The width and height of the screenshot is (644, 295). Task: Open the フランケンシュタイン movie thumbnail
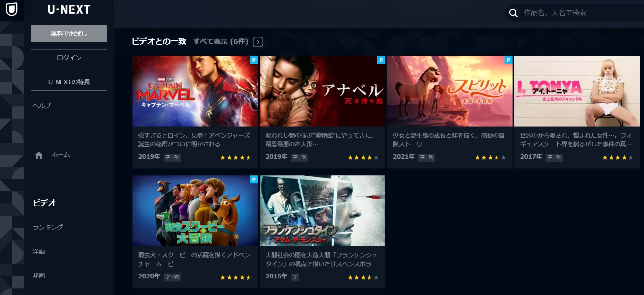click(323, 211)
